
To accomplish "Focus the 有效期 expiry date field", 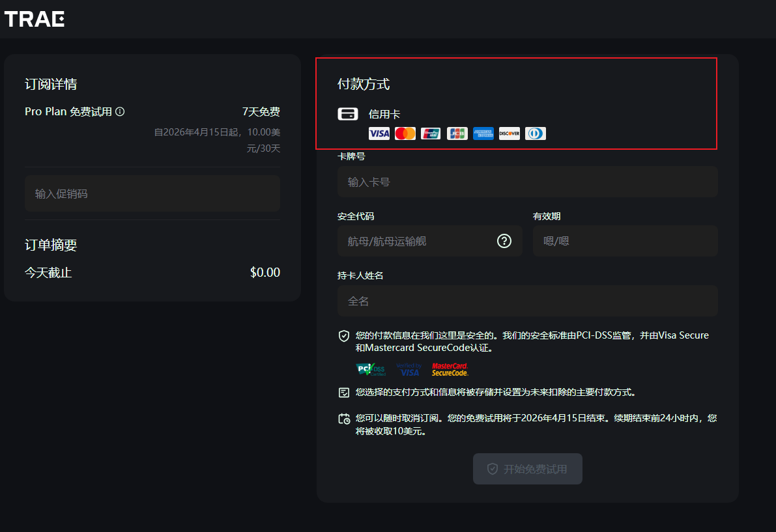I will pos(625,241).
